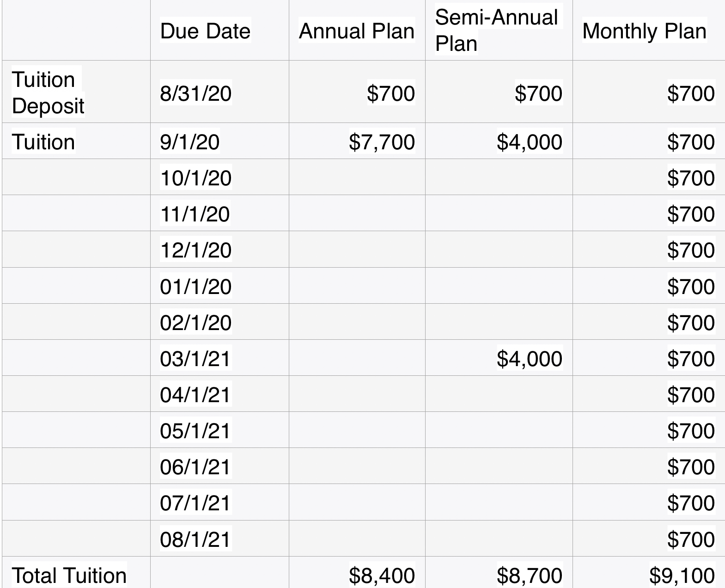Click the 10/1/20 due date cell
Viewport: 725px width, 588px height.
[195, 178]
